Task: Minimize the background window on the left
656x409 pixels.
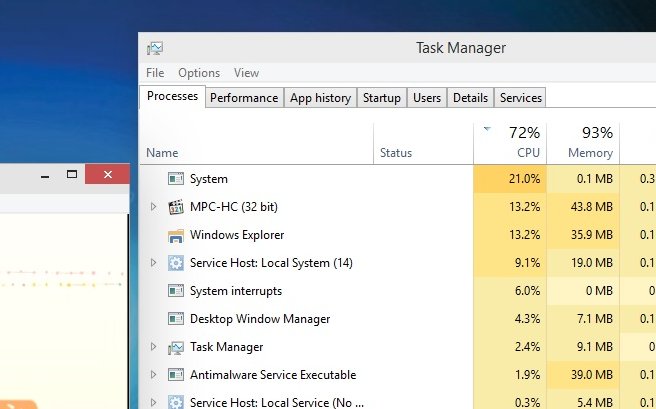Action: pyautogui.click(x=45, y=174)
